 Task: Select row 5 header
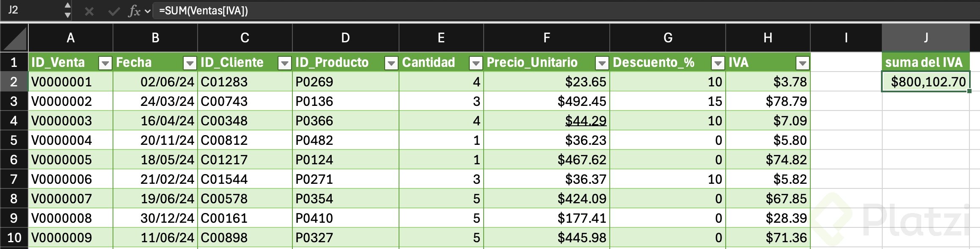tap(14, 140)
